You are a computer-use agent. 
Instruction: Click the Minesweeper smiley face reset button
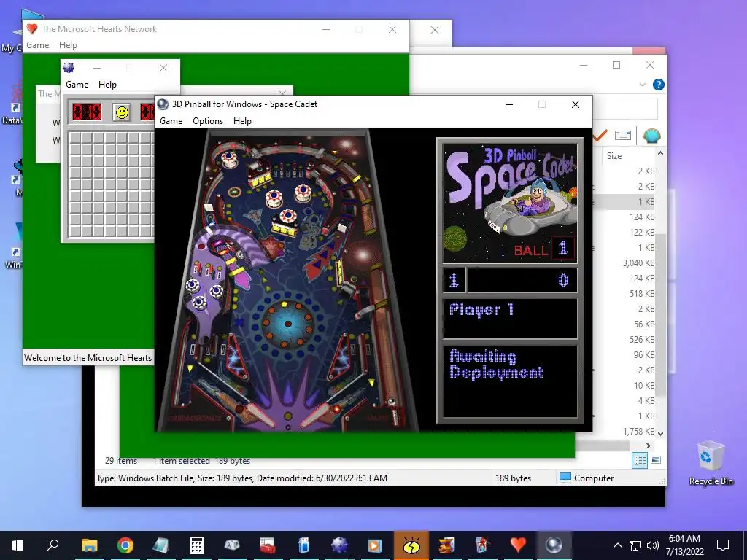point(122,112)
